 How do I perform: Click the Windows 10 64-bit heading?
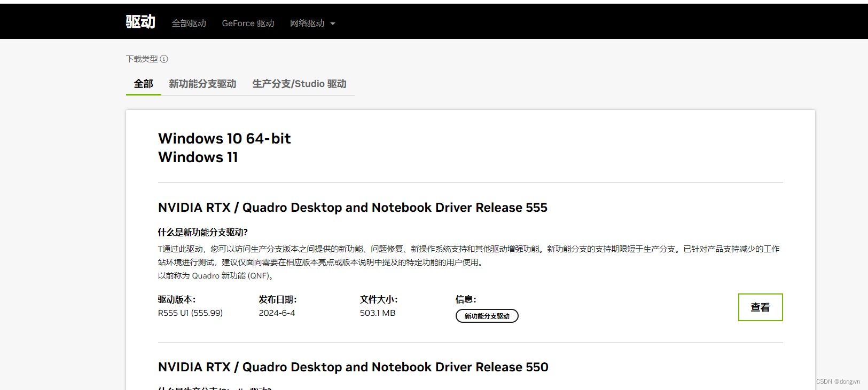coord(224,139)
